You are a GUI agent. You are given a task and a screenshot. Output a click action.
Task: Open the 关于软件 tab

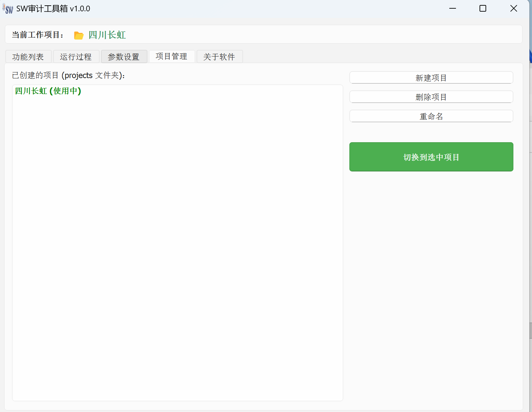pos(219,57)
